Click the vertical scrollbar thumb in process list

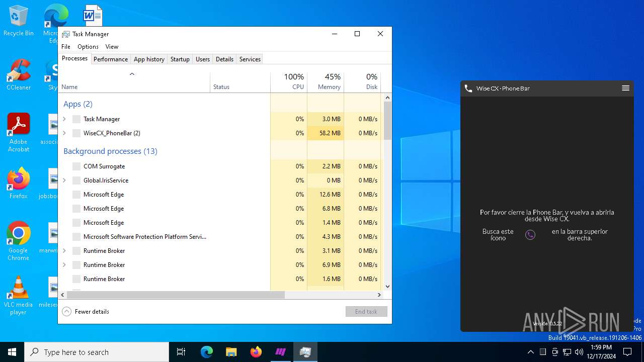[x=387, y=121]
